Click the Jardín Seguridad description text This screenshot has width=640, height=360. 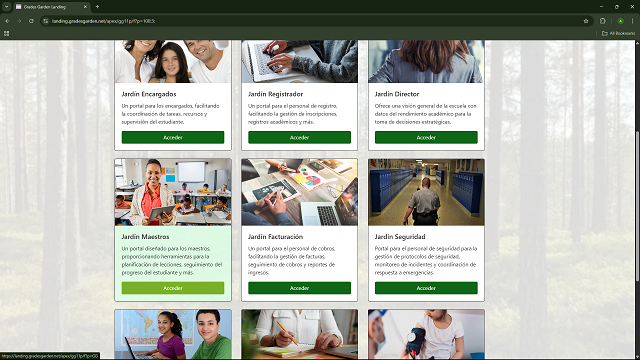click(x=426, y=260)
